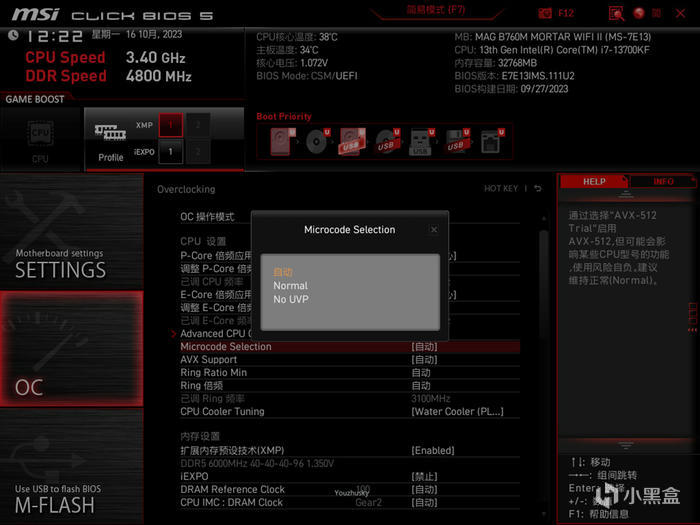Collapse help panel using top grip handle

625,194
